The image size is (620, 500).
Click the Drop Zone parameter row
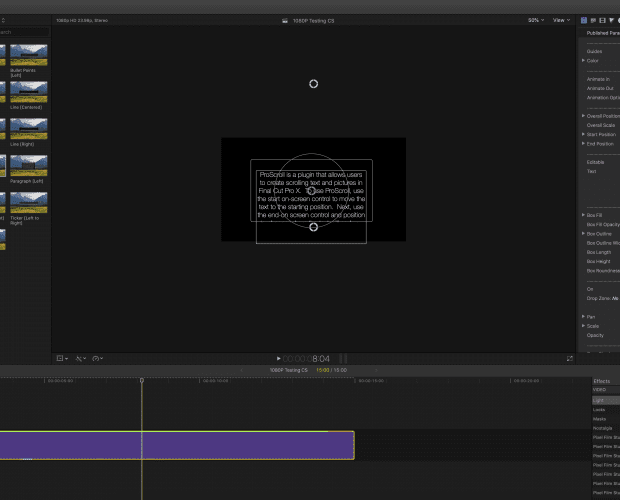(x=603, y=298)
